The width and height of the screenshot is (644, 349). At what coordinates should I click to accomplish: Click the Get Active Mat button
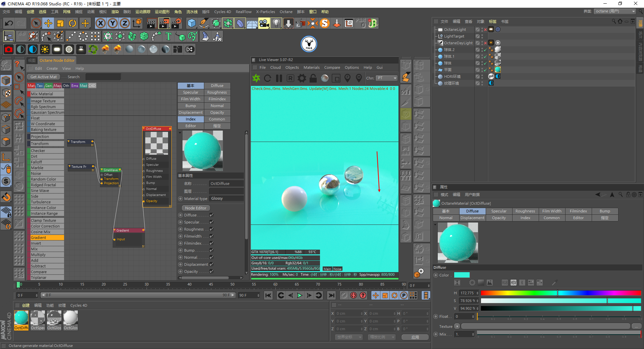(x=44, y=77)
